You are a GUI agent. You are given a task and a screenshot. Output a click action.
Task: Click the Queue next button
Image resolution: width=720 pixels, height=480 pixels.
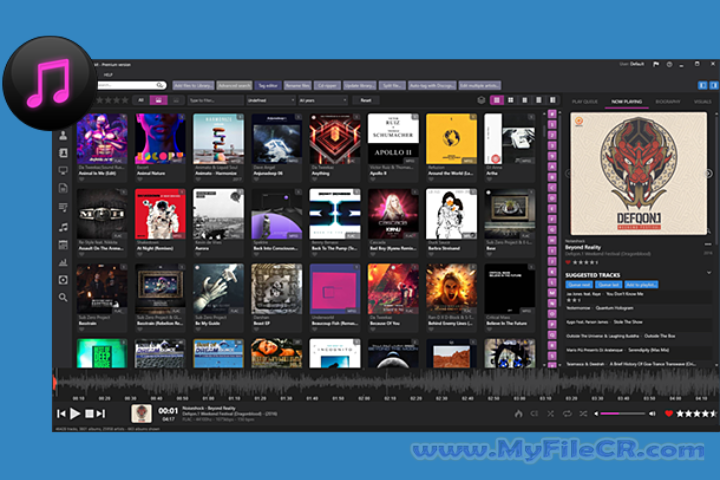tap(579, 285)
